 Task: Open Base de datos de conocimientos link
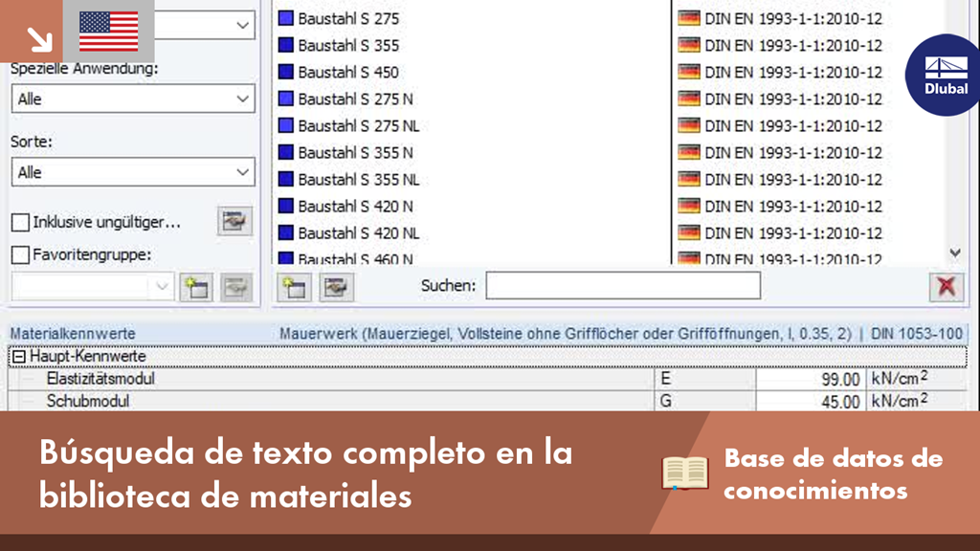pos(834,474)
